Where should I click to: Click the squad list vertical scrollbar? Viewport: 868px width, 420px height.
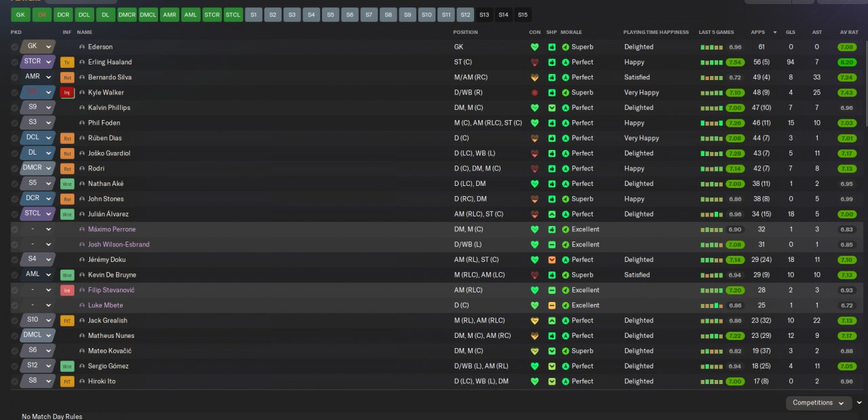click(x=865, y=85)
